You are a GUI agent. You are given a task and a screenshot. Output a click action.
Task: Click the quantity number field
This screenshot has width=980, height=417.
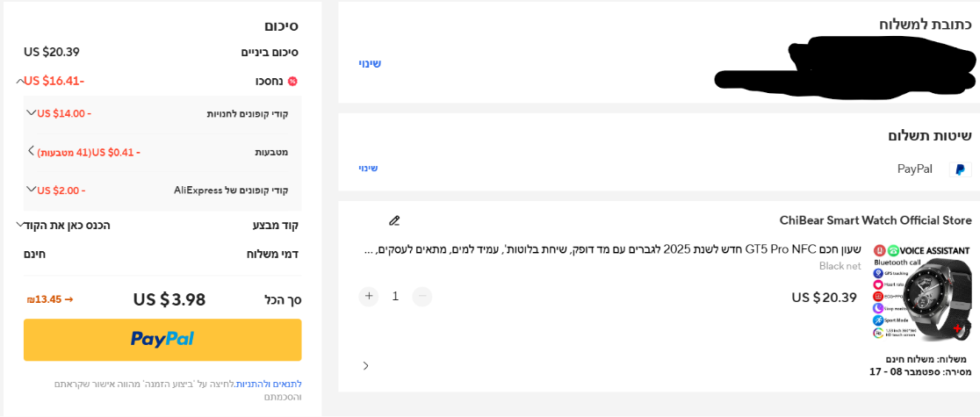coord(395,296)
